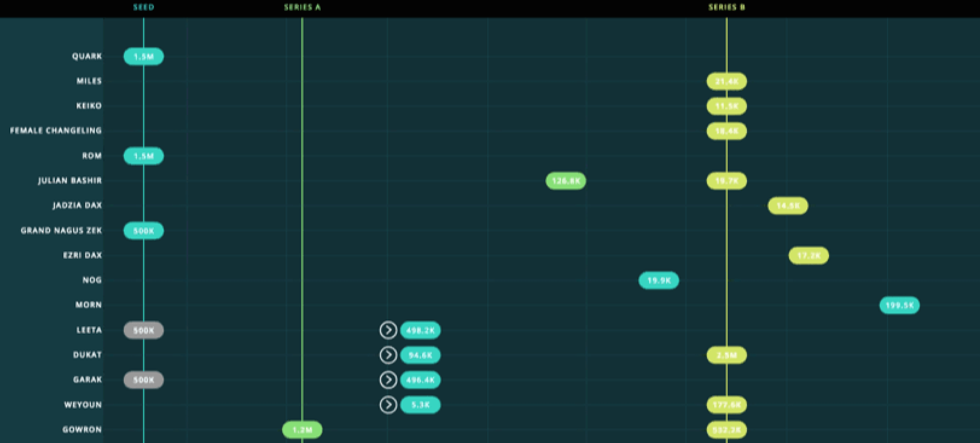Open Julian Bashir's 126.8K marker
980x443 pixels.
(566, 181)
